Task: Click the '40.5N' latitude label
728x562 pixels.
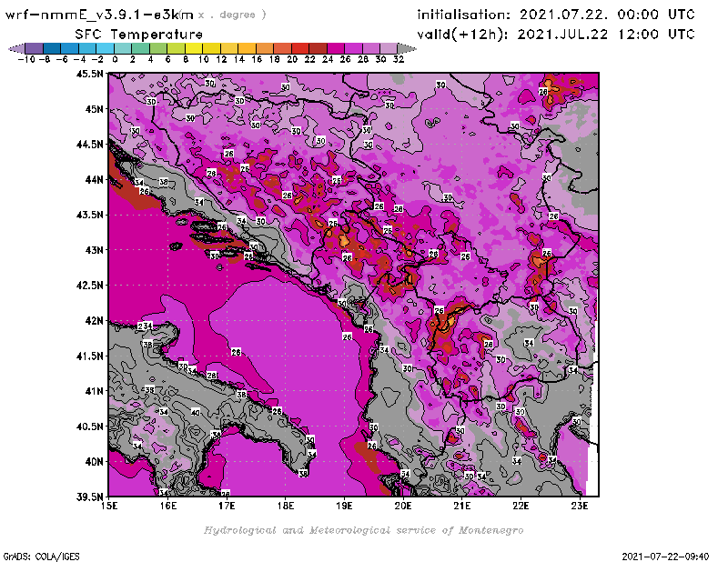Action: [90, 427]
